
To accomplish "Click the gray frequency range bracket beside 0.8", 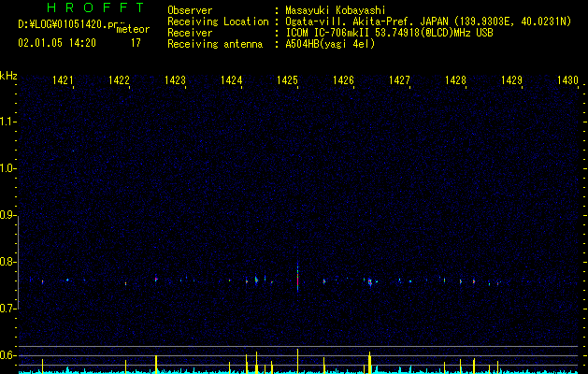I will 19,263.
